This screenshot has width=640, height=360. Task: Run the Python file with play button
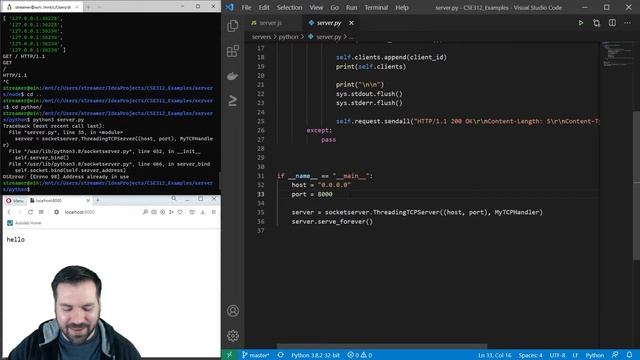pyautogui.click(x=580, y=23)
